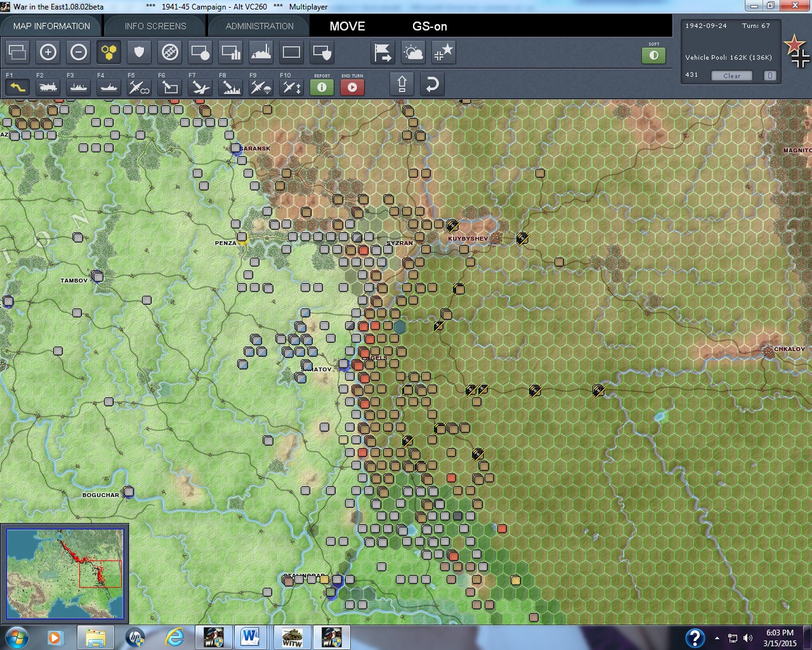Toggle the factory industry overlay
Viewport: 812px width, 650px height.
click(x=261, y=52)
